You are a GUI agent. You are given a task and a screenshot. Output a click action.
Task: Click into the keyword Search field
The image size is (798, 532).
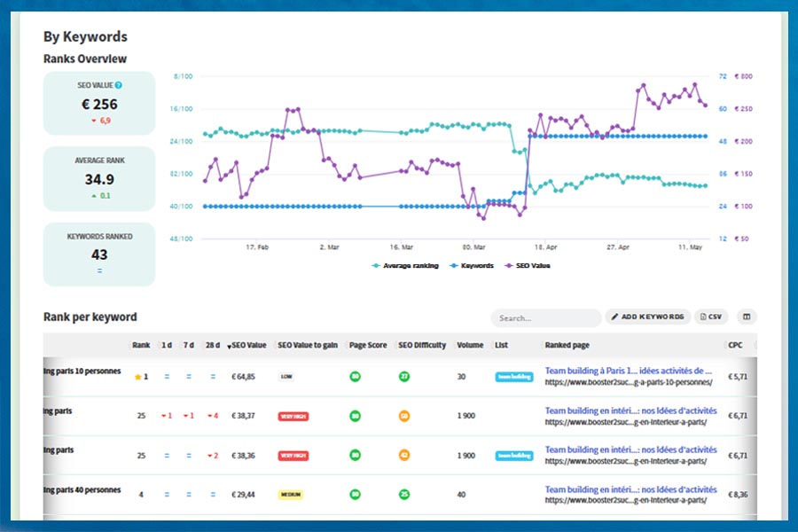coord(545,317)
